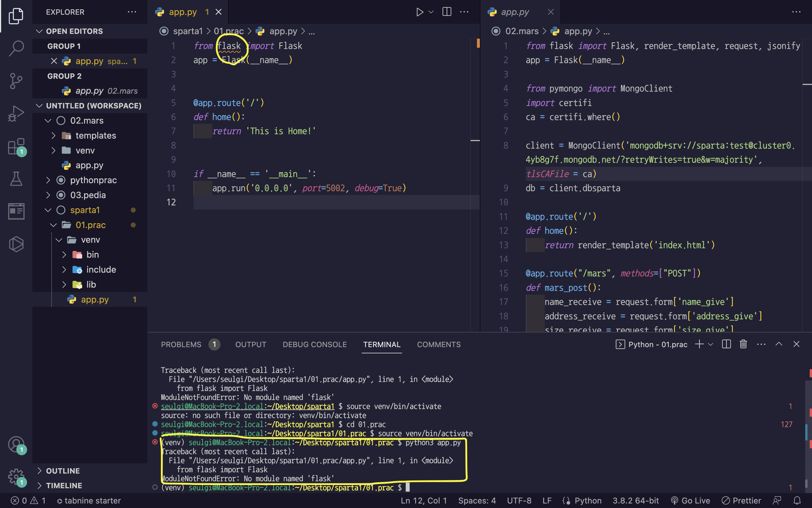Open the Run and Debug view
Viewport: 812px width, 508px height.
[16, 113]
